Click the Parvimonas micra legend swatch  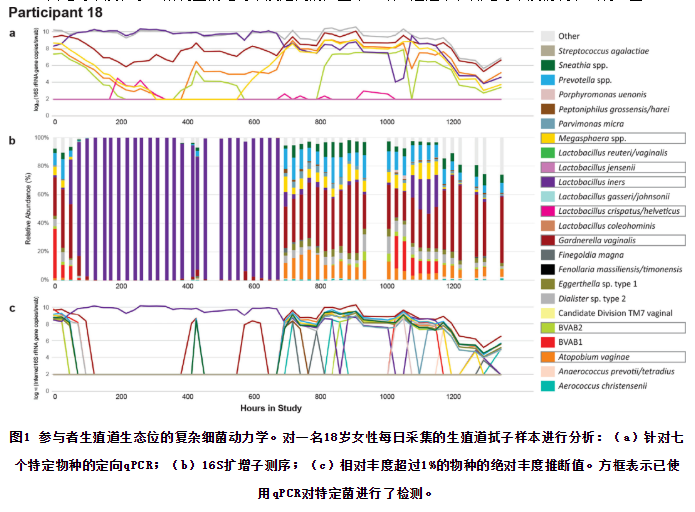(x=548, y=124)
